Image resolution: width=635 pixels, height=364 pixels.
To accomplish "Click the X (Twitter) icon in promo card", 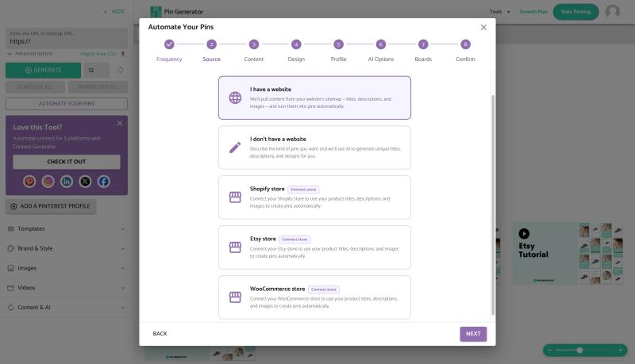I will coord(85,182).
